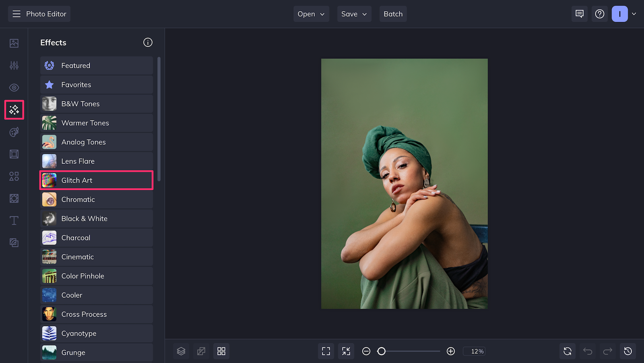This screenshot has width=644, height=363.
Task: Select the Glitch Art effect
Action: [96, 180]
